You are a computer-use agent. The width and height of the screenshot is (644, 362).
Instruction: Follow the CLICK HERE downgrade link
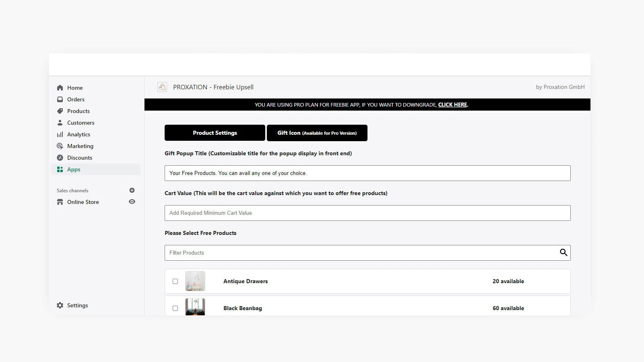tap(453, 105)
